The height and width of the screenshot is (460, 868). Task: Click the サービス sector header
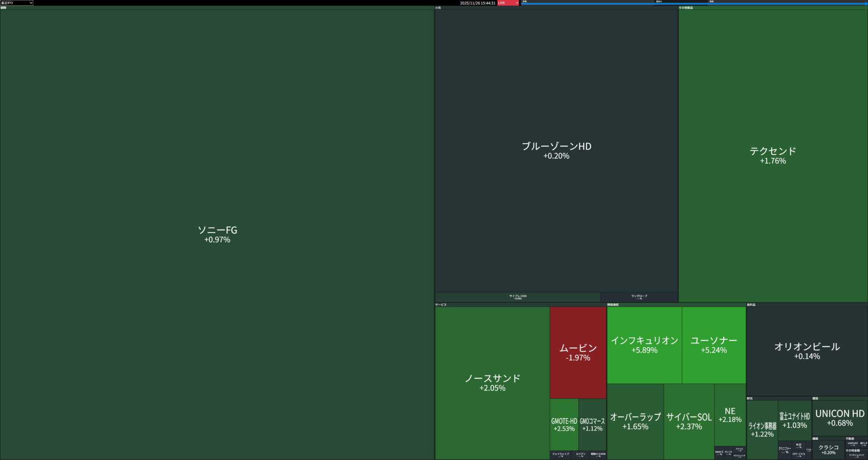(x=441, y=305)
